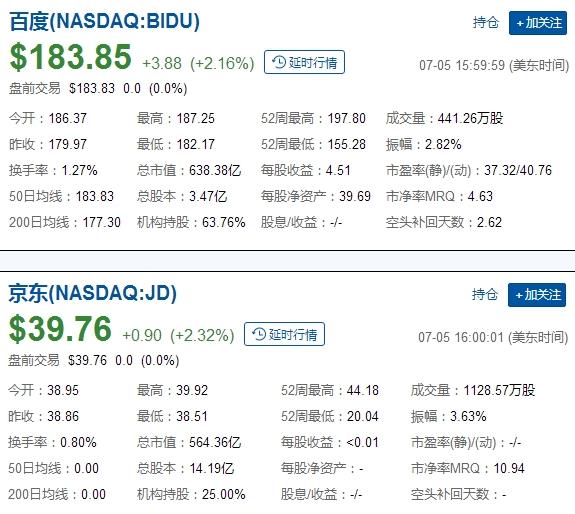This screenshot has height=514, width=575.
Task: Click JD's 总市值 564.36亿 field
Action: (x=189, y=443)
